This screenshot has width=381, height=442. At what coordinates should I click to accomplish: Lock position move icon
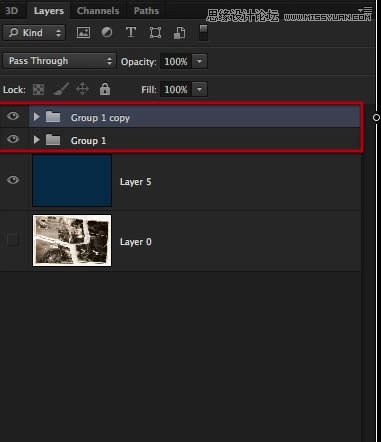coord(82,89)
